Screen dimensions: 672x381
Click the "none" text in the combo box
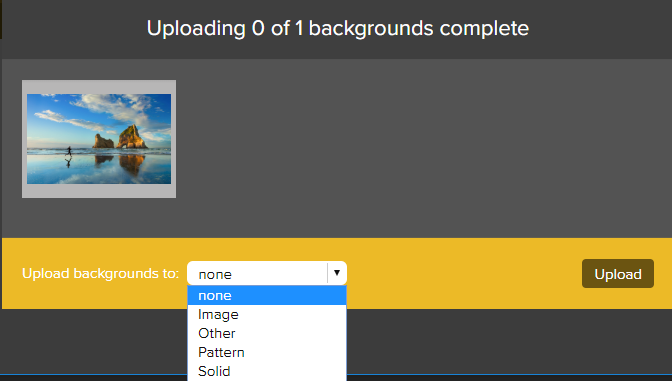215,274
